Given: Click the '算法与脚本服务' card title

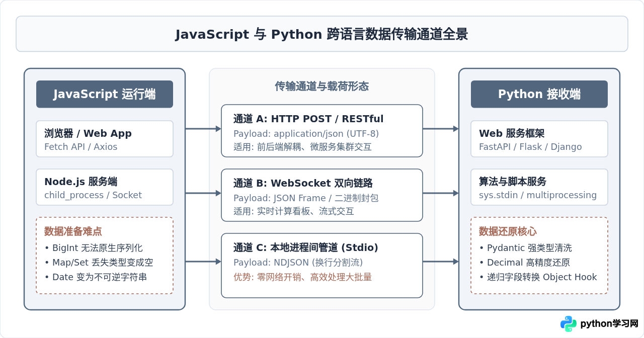Looking at the screenshot, I should [x=513, y=182].
